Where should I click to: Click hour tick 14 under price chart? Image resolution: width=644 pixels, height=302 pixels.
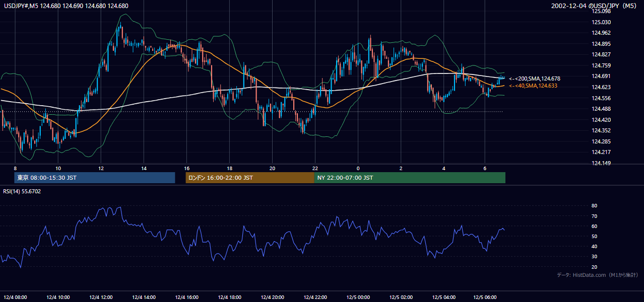click(144, 168)
